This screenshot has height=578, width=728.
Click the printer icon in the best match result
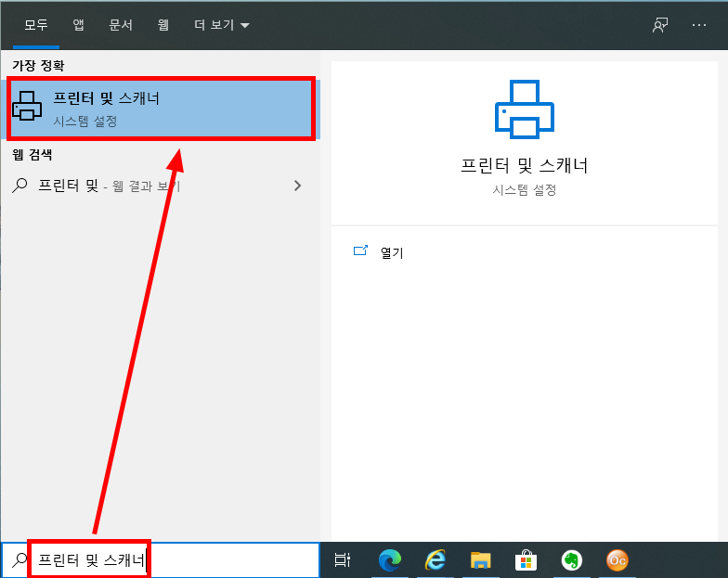click(x=27, y=106)
